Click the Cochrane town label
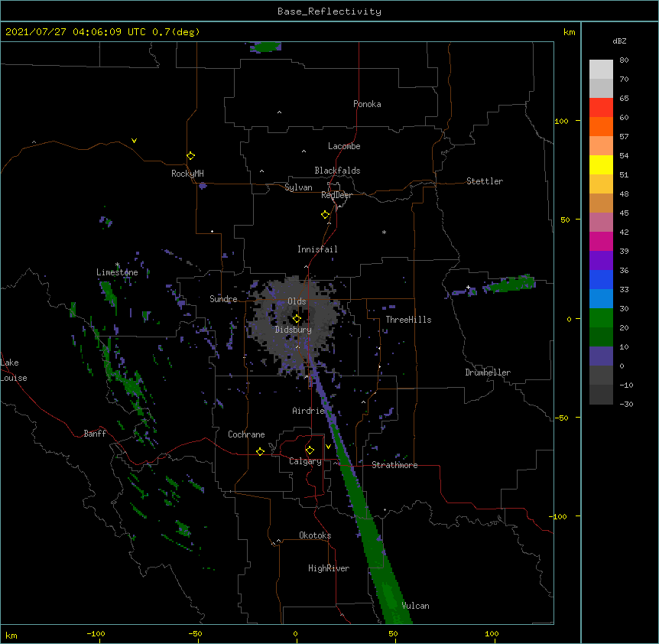This screenshot has width=659, height=644. [x=246, y=434]
